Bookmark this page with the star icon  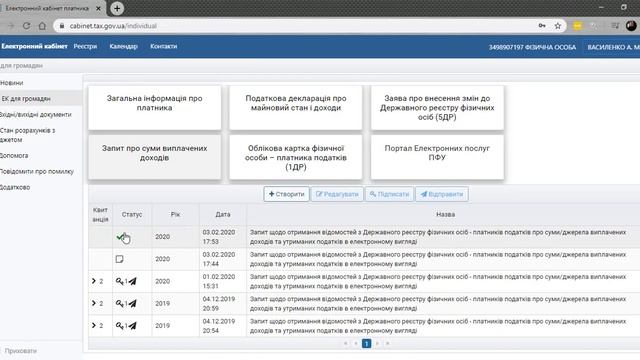click(x=558, y=26)
